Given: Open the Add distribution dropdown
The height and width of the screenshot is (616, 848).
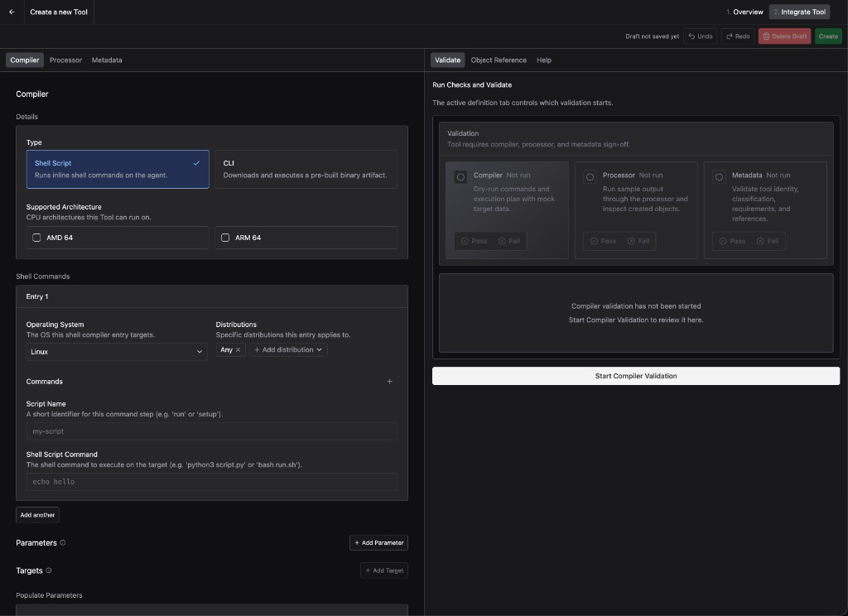Looking at the screenshot, I should pyautogui.click(x=288, y=350).
